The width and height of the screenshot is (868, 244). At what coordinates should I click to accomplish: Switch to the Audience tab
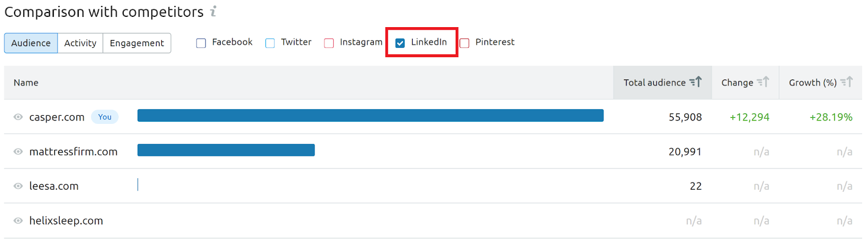coord(31,43)
